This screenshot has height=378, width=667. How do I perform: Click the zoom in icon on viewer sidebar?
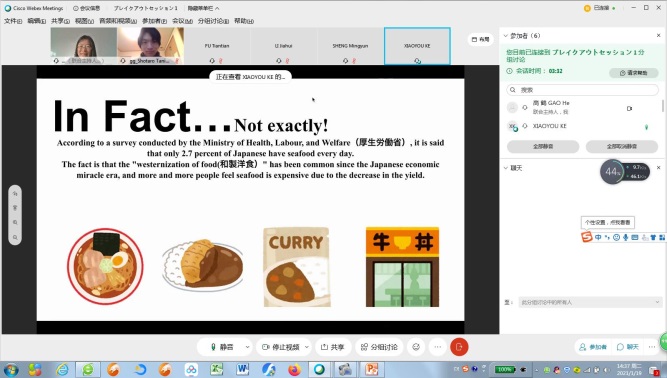pyautogui.click(x=15, y=222)
